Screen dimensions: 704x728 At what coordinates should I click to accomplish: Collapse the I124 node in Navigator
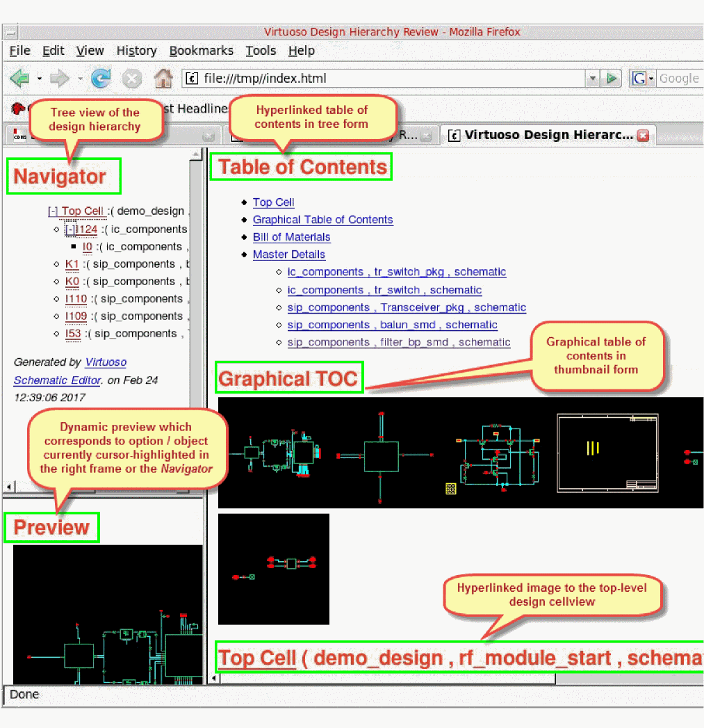click(x=70, y=229)
